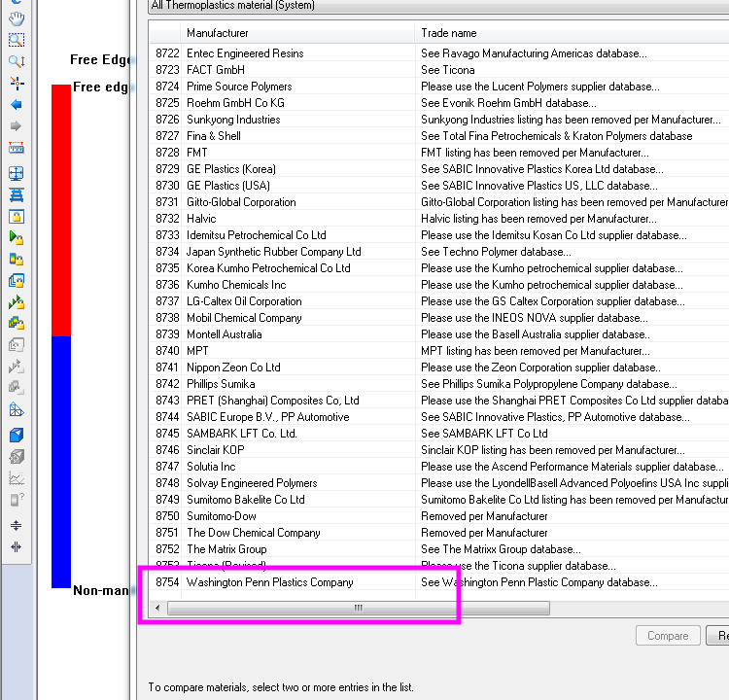
Task: Select the Pan hand tool
Action: click(x=17, y=18)
